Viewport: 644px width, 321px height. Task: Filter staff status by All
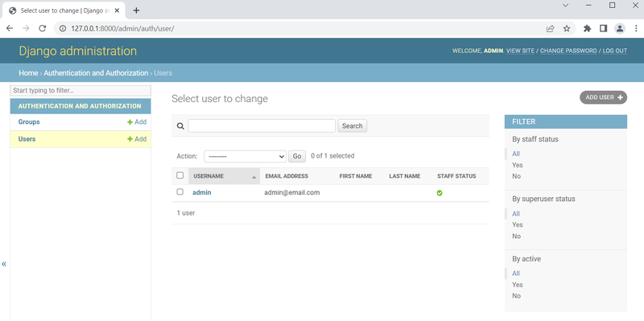516,154
